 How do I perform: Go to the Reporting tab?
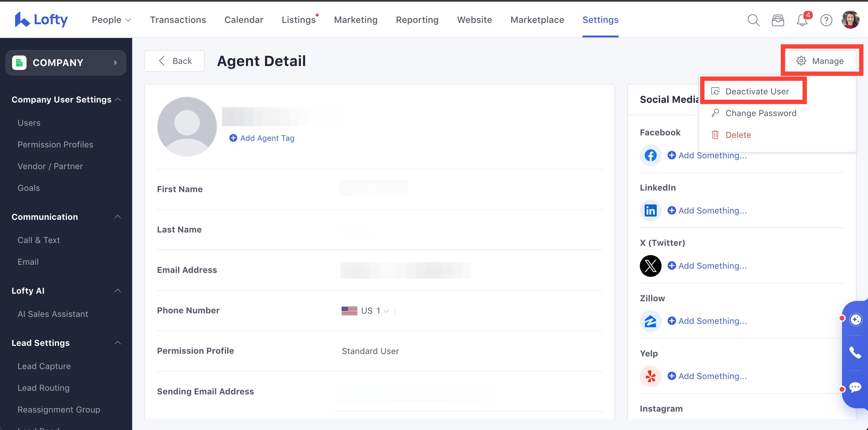tap(417, 20)
